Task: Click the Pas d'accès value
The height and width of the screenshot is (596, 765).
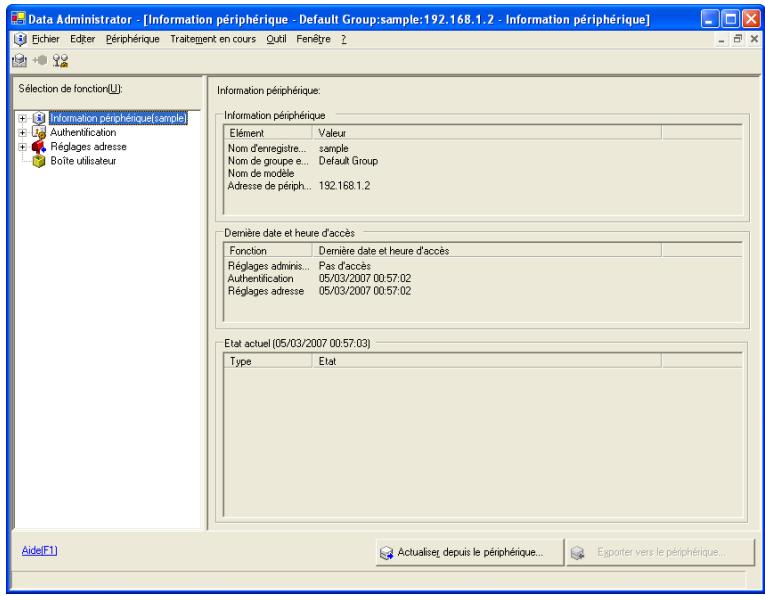Action: point(344,266)
